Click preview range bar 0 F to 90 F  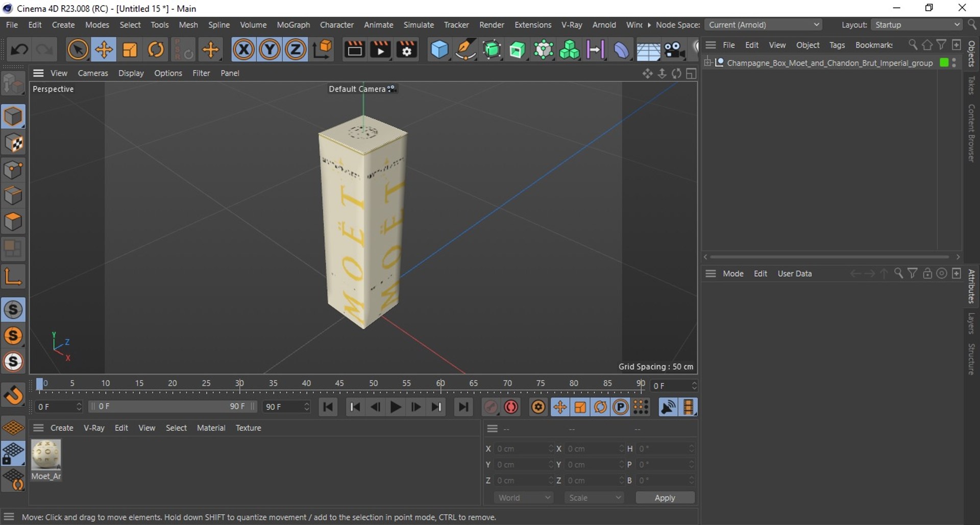coord(173,407)
